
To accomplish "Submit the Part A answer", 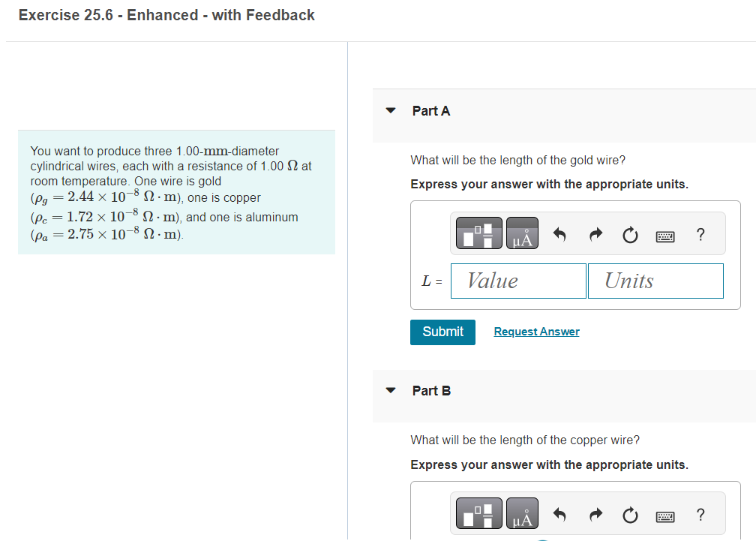I will pyautogui.click(x=442, y=332).
